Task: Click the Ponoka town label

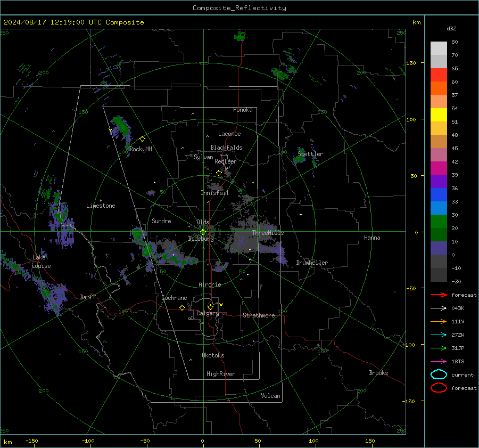Action: (243, 110)
